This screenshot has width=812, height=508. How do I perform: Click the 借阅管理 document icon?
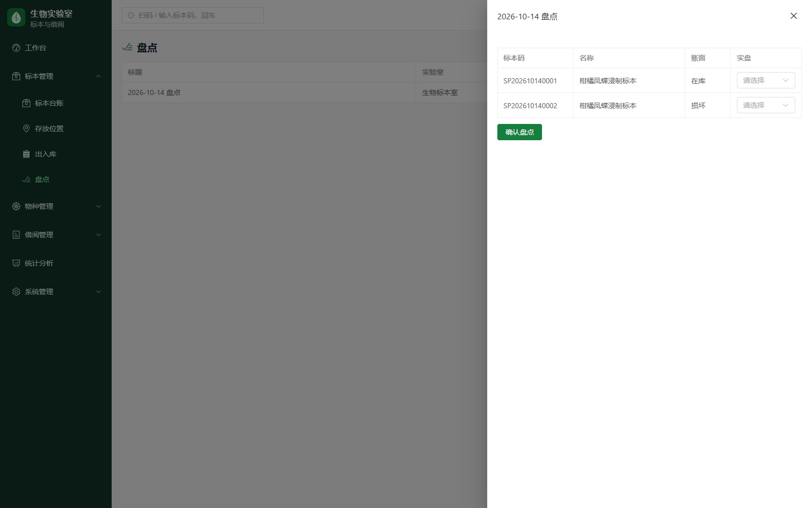coord(16,235)
